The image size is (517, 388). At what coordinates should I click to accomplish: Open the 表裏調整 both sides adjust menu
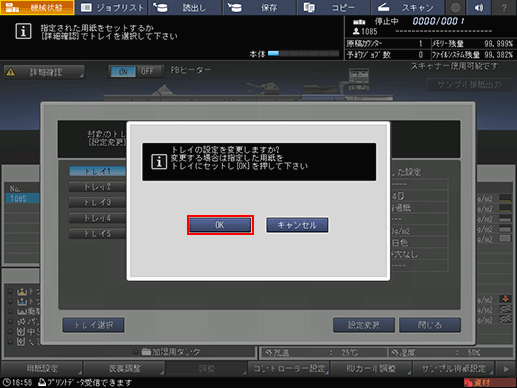pyautogui.click(x=125, y=368)
